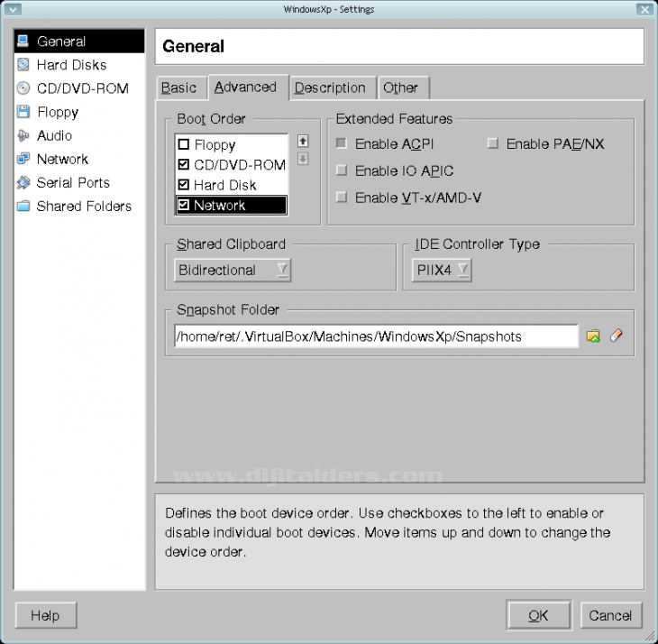Image resolution: width=658 pixels, height=644 pixels.
Task: Browse for snapshot folder location
Action: 593,336
